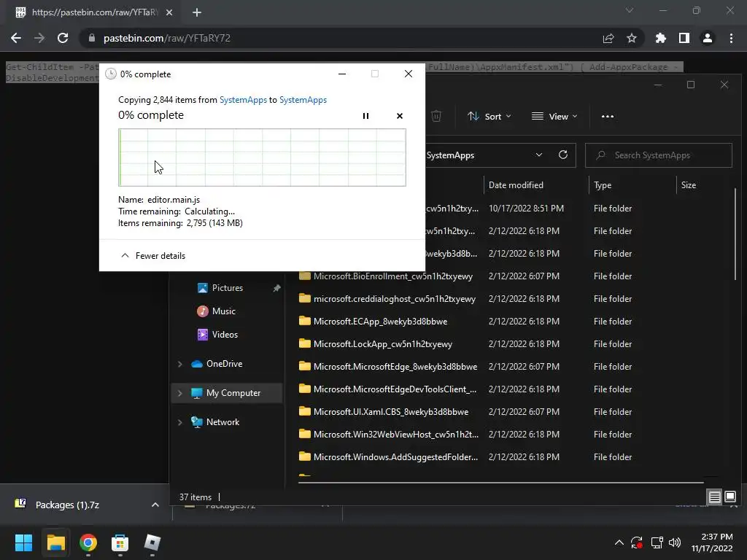This screenshot has height=560, width=747.
Task: Open the Chrome three-dot menu
Action: click(731, 38)
